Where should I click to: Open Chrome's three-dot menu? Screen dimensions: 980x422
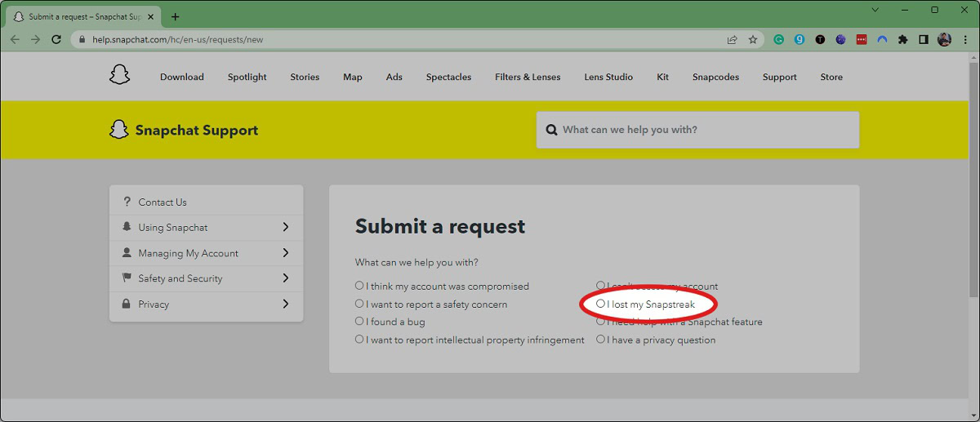tap(964, 39)
